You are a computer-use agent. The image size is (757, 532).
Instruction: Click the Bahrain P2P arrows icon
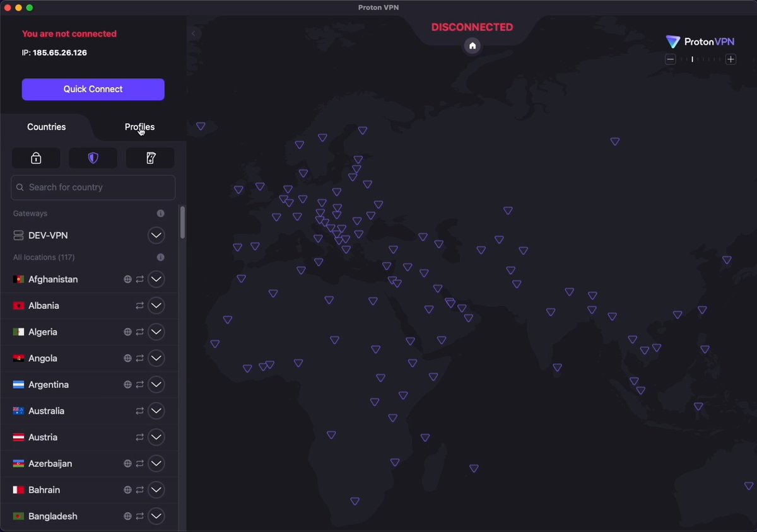coord(139,490)
